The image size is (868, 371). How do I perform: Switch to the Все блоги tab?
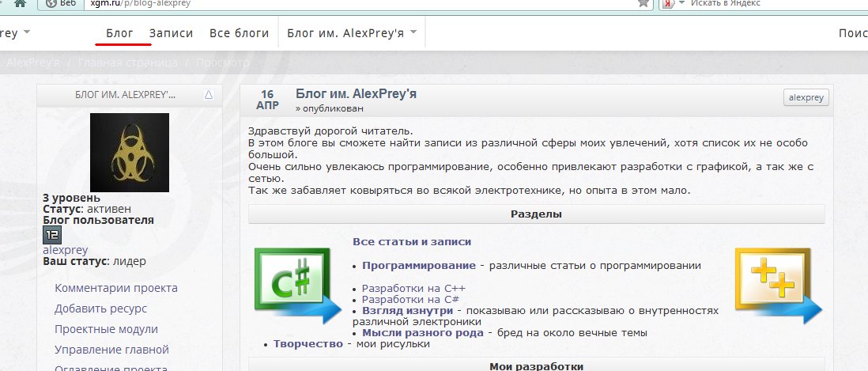(x=240, y=33)
